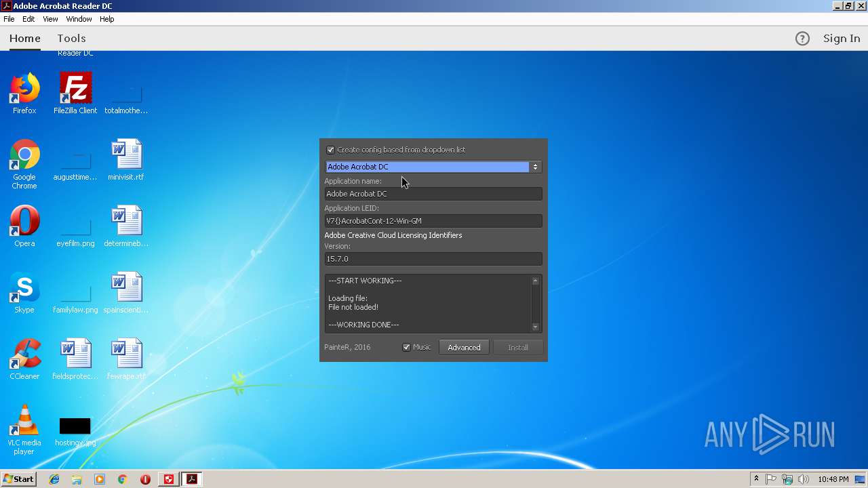Toggle the Music checkbox
This screenshot has height=488, width=868.
point(407,347)
